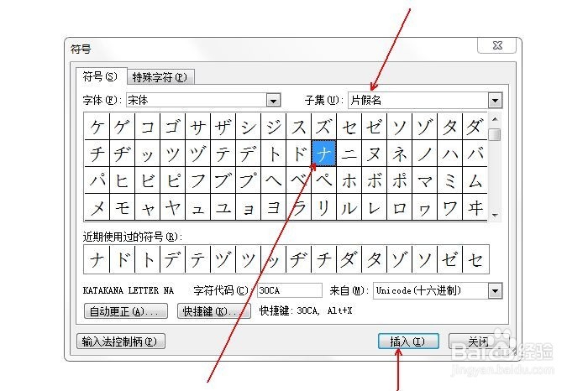Click the KATAKANA LETTER NA character name text
The width and height of the screenshot is (588, 391).
(x=129, y=290)
